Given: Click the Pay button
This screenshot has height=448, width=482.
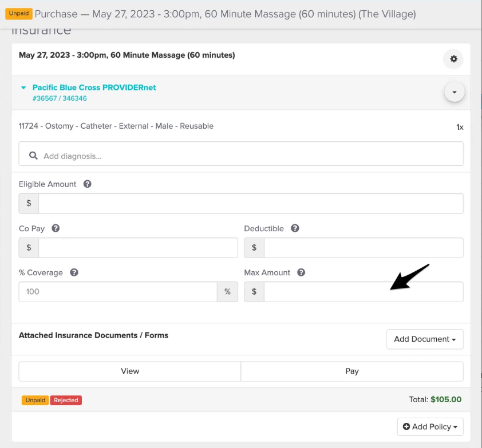Looking at the screenshot, I should [x=352, y=371].
